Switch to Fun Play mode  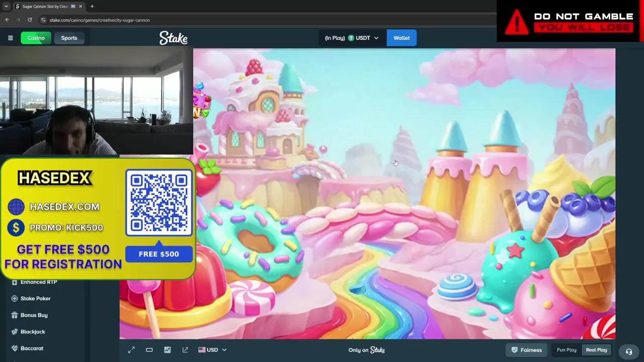[567, 350]
